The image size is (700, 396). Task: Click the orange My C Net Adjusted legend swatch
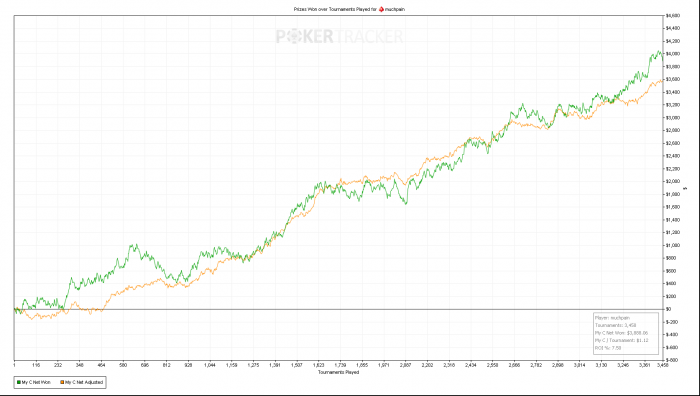62,382
